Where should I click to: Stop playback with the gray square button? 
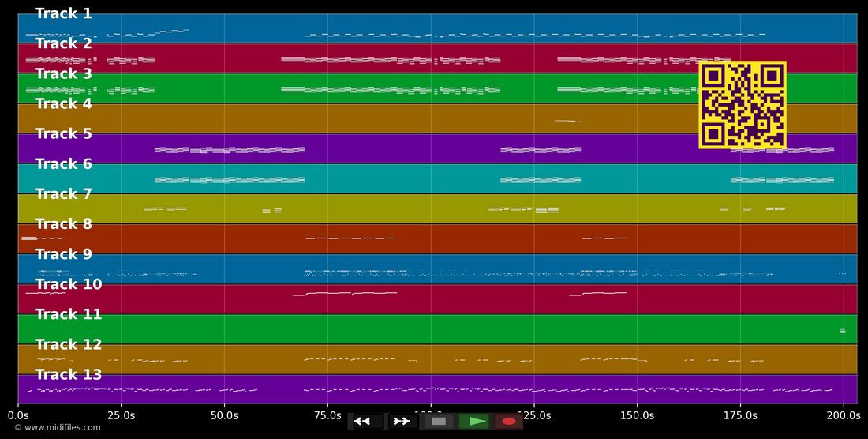click(x=439, y=422)
